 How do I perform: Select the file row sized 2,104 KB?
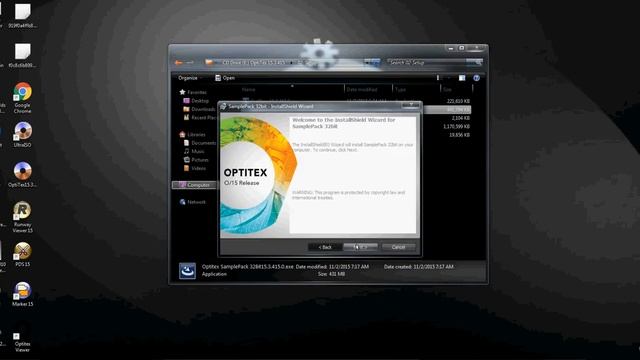coord(460,118)
